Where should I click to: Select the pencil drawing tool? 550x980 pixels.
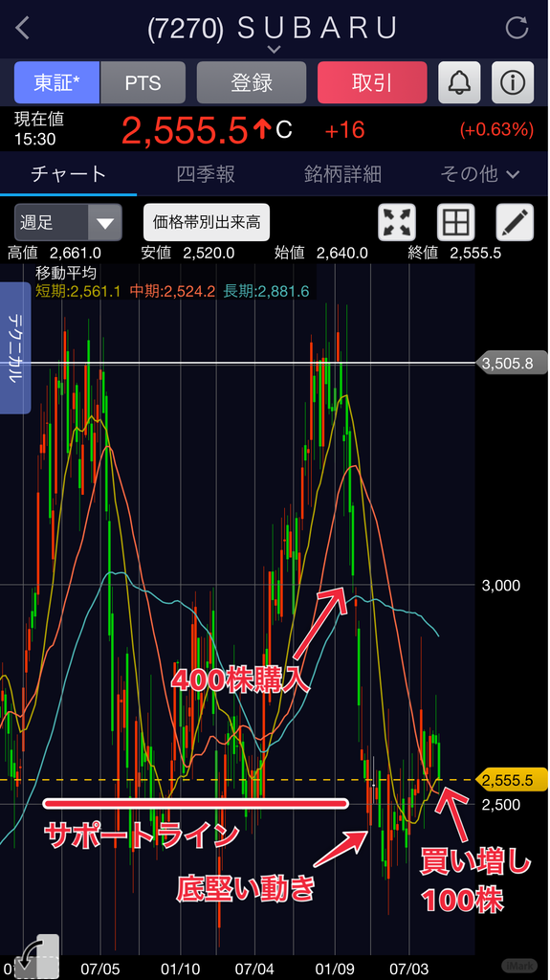click(515, 222)
